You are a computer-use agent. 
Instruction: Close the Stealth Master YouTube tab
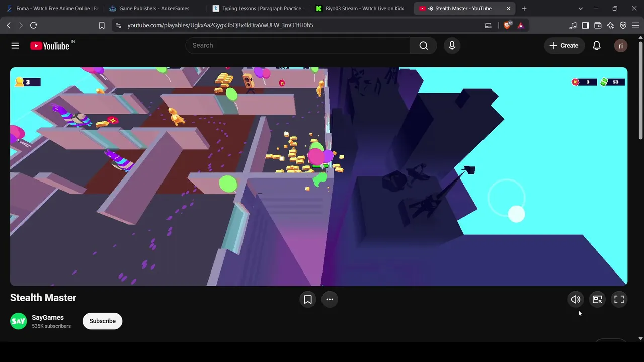(509, 9)
